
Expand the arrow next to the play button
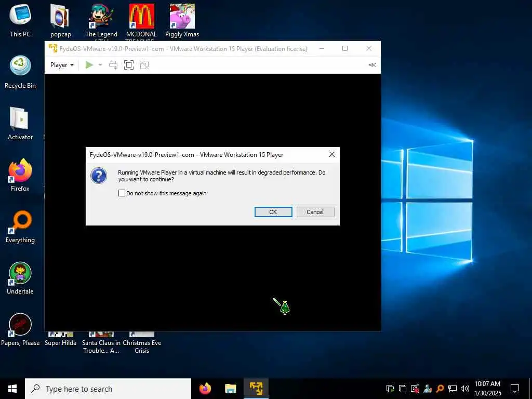[100, 65]
